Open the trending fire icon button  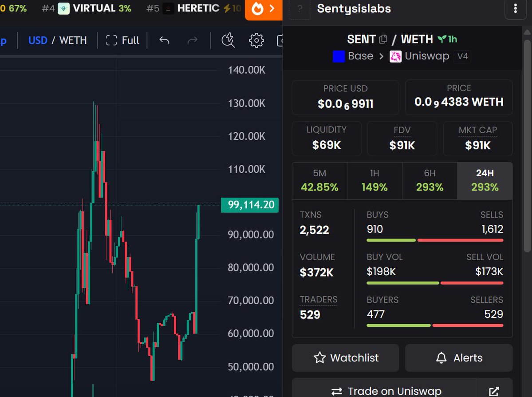click(264, 9)
